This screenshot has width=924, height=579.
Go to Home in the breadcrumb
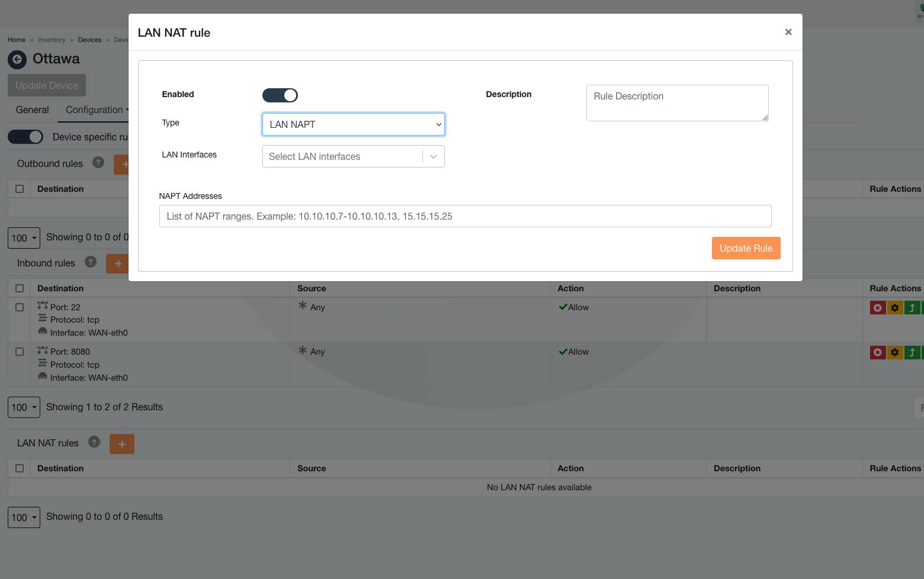click(x=17, y=40)
